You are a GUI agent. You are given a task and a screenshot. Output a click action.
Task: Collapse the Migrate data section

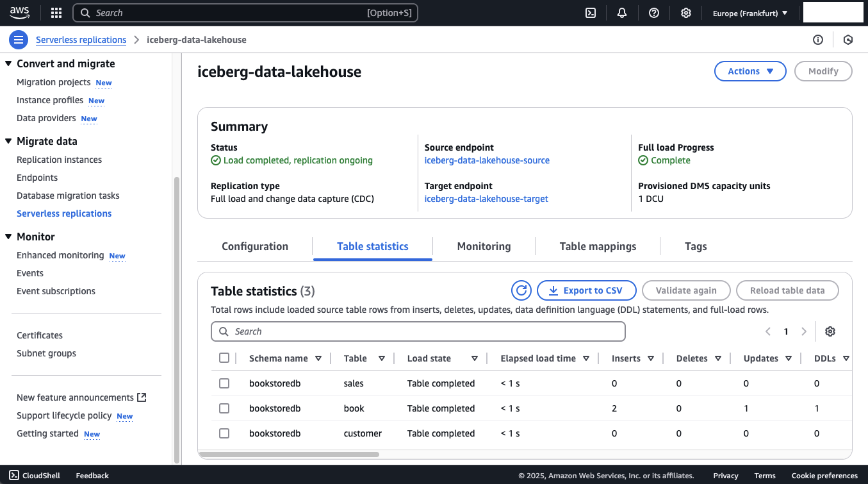pos(9,141)
